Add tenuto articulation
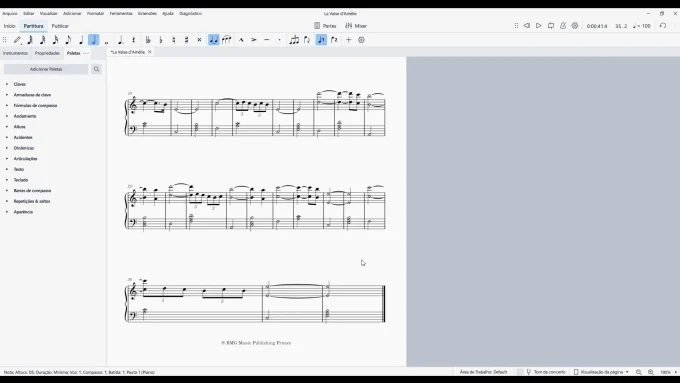The image size is (680, 383). tap(267, 40)
